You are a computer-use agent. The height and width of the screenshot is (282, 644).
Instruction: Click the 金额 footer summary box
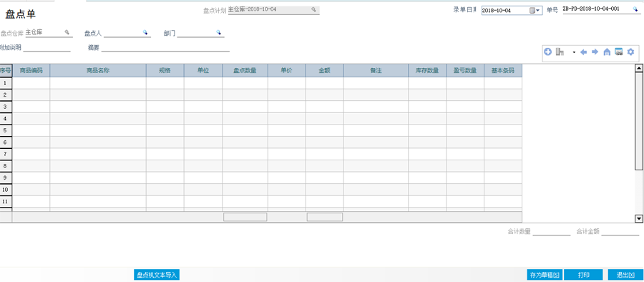[x=324, y=217]
